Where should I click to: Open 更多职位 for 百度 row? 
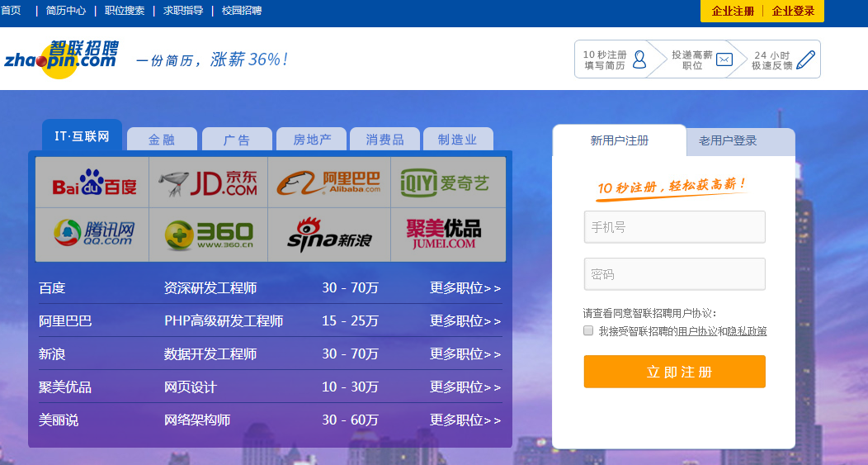[x=465, y=288]
